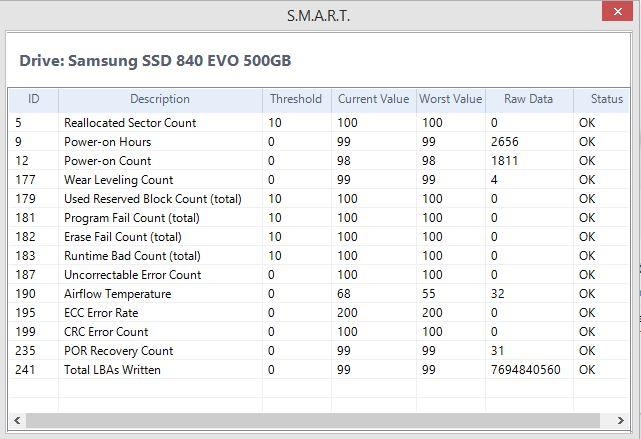641x439 pixels.
Task: Select the ECC Error Rate row
Action: [x=319, y=313]
